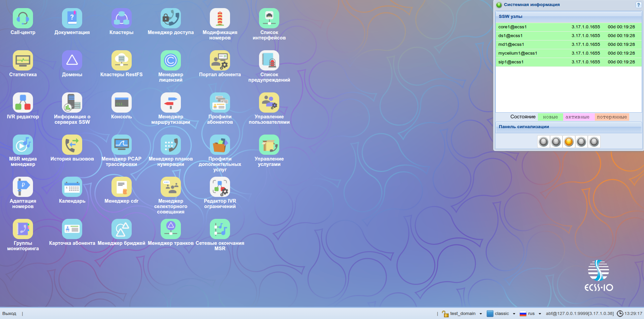Click the новые state legend label
644x319 pixels.
(x=550, y=117)
